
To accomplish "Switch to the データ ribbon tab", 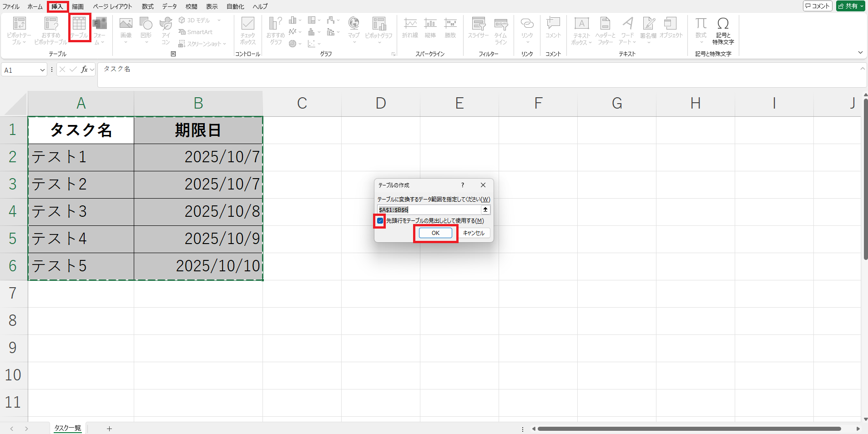I will point(169,6).
